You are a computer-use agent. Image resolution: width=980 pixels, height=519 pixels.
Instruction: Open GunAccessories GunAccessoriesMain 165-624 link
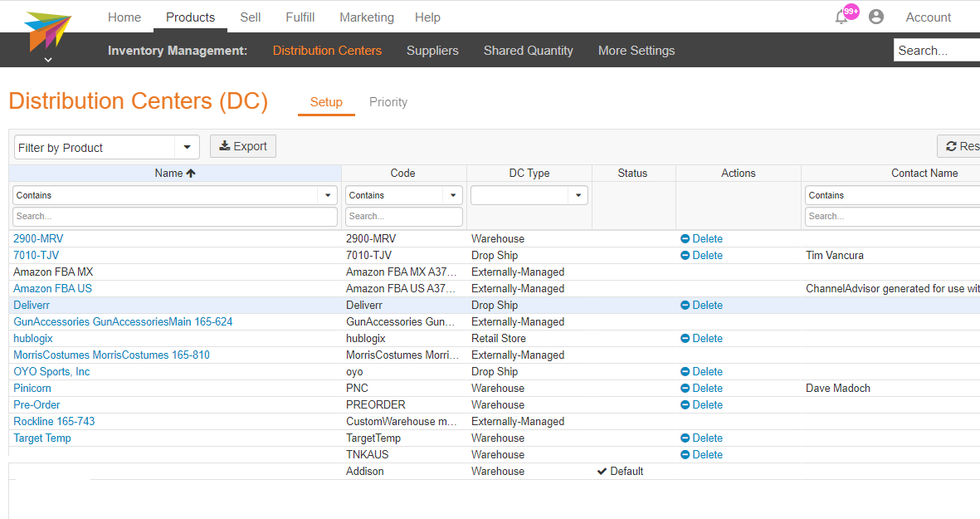click(x=123, y=321)
